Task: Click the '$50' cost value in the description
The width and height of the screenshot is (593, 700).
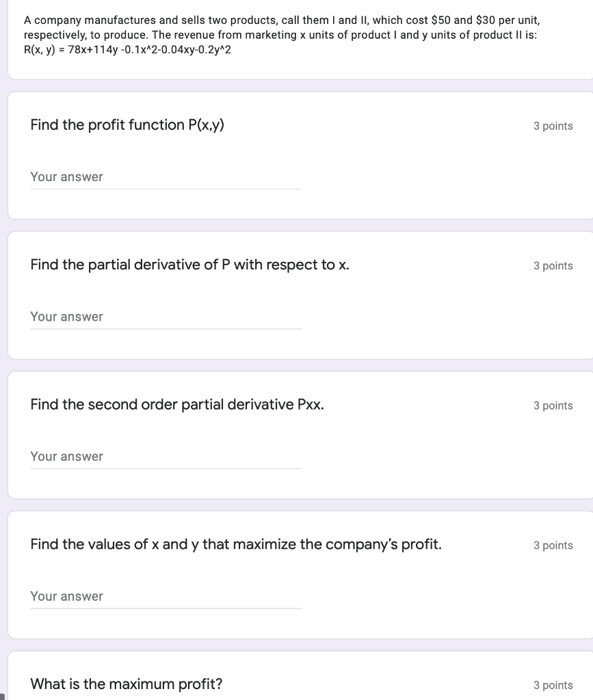Action: [x=440, y=20]
